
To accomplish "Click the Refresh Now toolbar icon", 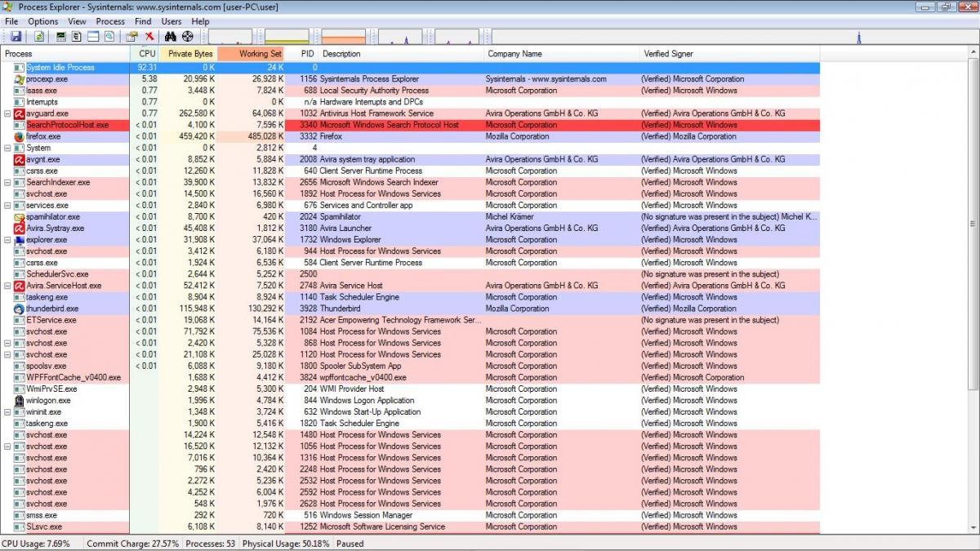I will (x=39, y=37).
